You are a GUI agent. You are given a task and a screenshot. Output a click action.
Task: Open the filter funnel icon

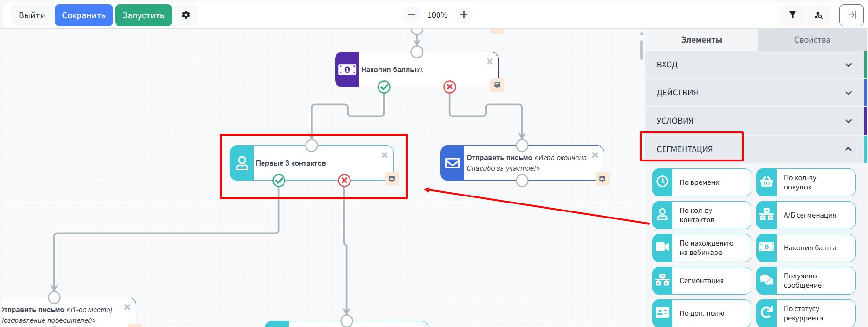coord(793,15)
